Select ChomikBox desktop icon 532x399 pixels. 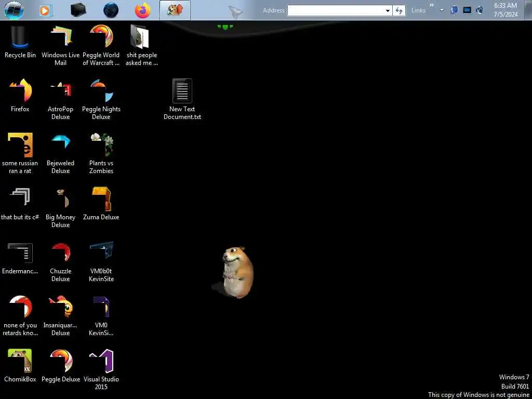point(20,366)
